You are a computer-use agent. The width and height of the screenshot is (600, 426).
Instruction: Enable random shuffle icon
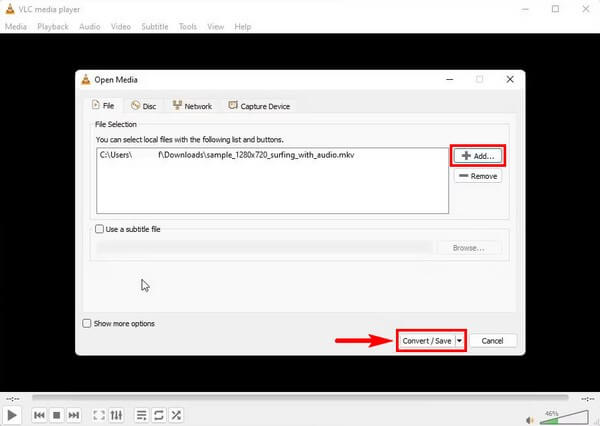[176, 415]
